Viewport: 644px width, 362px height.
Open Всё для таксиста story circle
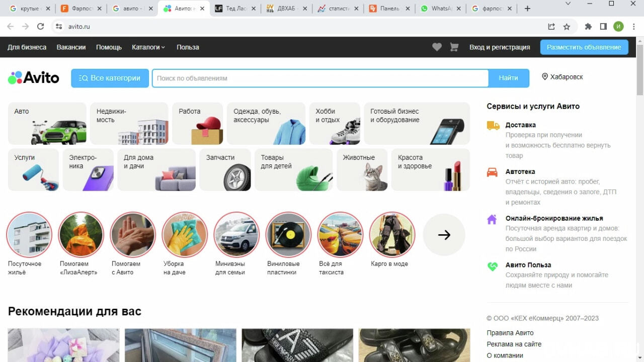tap(340, 235)
